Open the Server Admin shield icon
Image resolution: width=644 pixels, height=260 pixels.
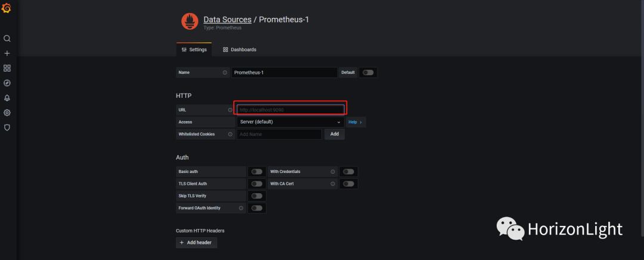pyautogui.click(x=7, y=127)
